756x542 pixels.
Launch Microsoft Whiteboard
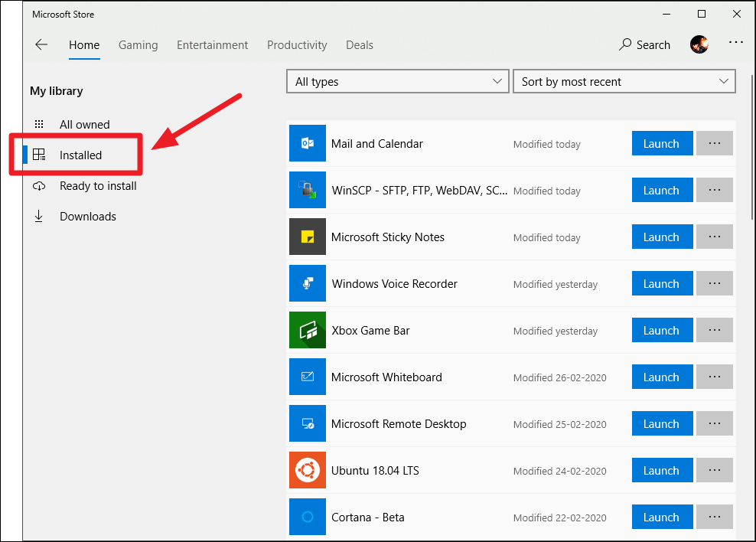click(662, 377)
